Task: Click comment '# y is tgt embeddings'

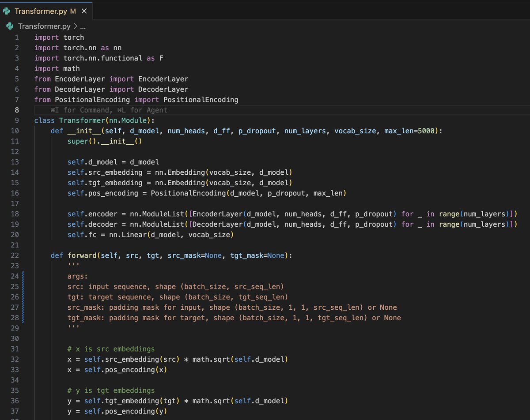Action: [x=111, y=390]
